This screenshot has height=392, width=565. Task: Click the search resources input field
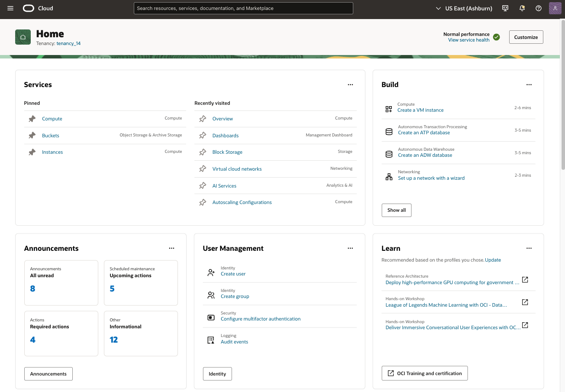pyautogui.click(x=243, y=8)
